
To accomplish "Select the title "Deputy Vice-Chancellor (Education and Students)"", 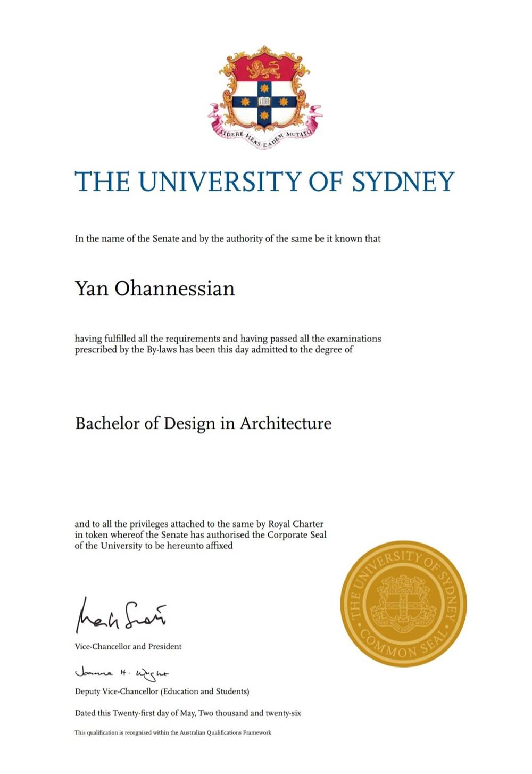I will (x=162, y=691).
